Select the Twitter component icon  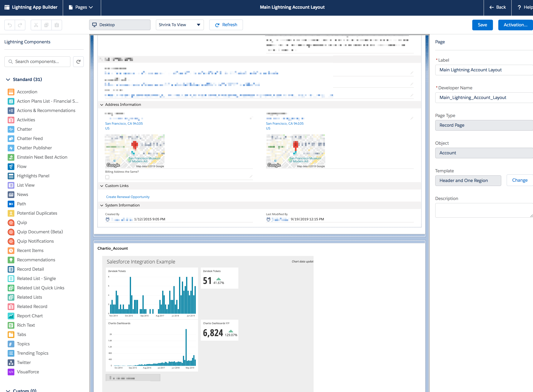(x=11, y=362)
